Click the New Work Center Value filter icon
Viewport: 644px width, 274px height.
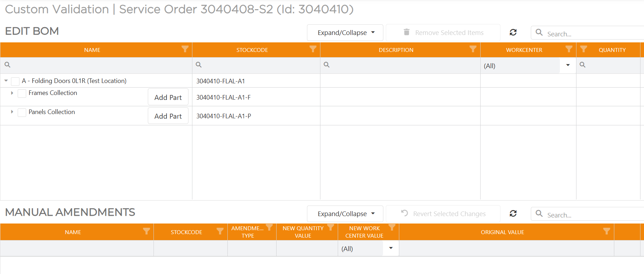click(392, 227)
